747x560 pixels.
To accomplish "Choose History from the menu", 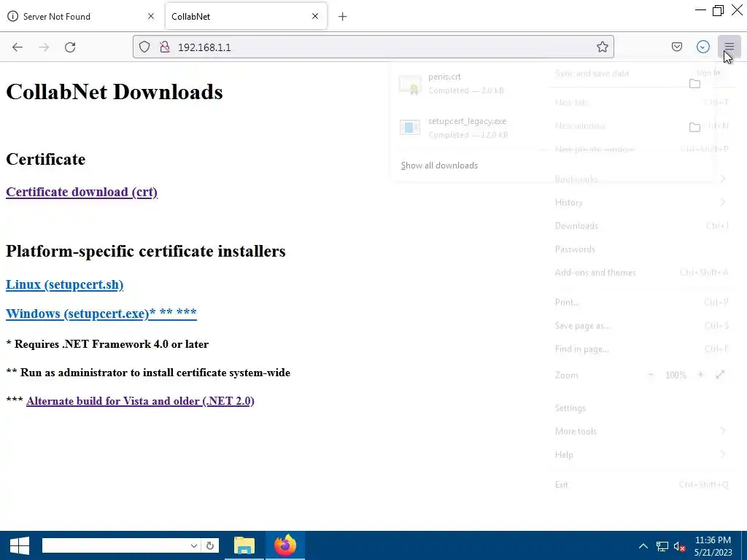I will (641, 203).
